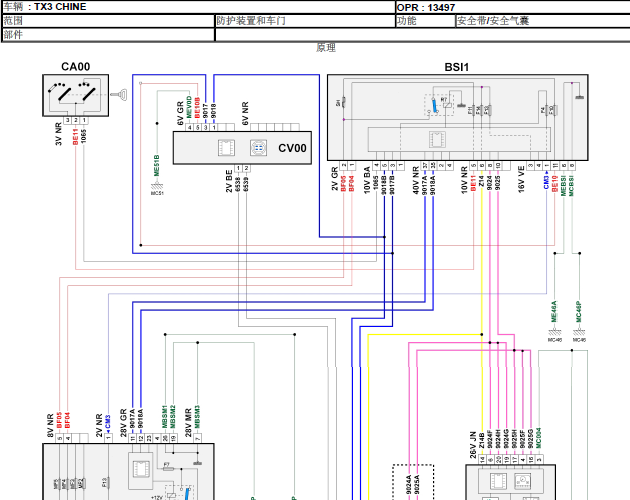
Task: Click 9024A label in dashed box
Action: tap(408, 485)
